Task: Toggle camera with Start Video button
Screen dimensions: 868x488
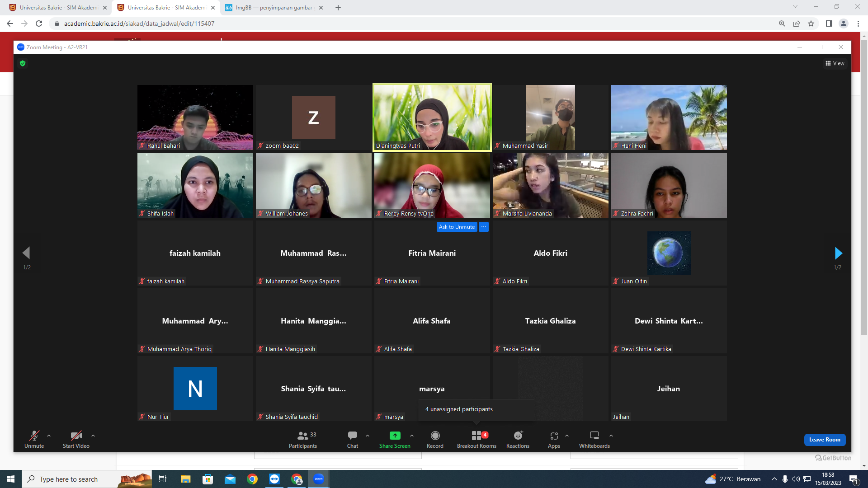Action: coord(76,440)
